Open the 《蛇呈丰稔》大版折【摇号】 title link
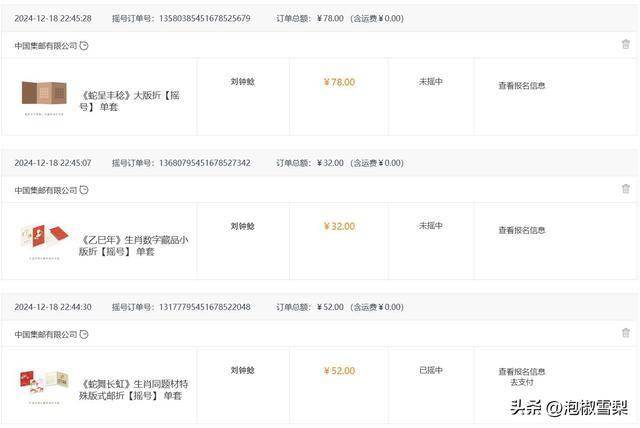 coord(129,101)
